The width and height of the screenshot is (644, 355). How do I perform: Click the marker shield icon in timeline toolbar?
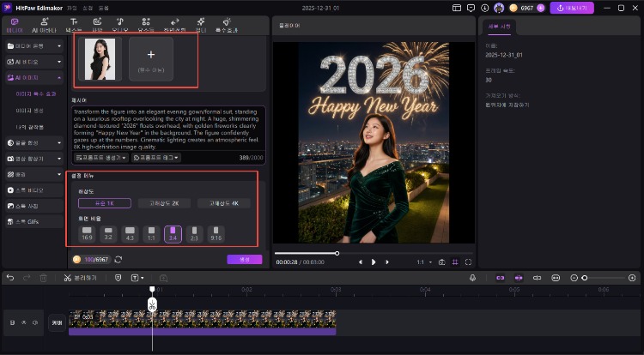[118, 278]
